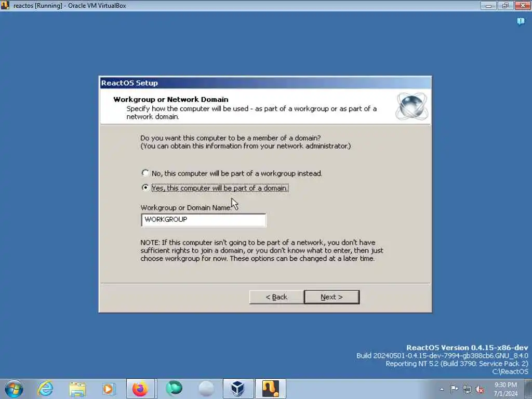
Task: Show hidden tray icons arrow
Action: click(442, 390)
